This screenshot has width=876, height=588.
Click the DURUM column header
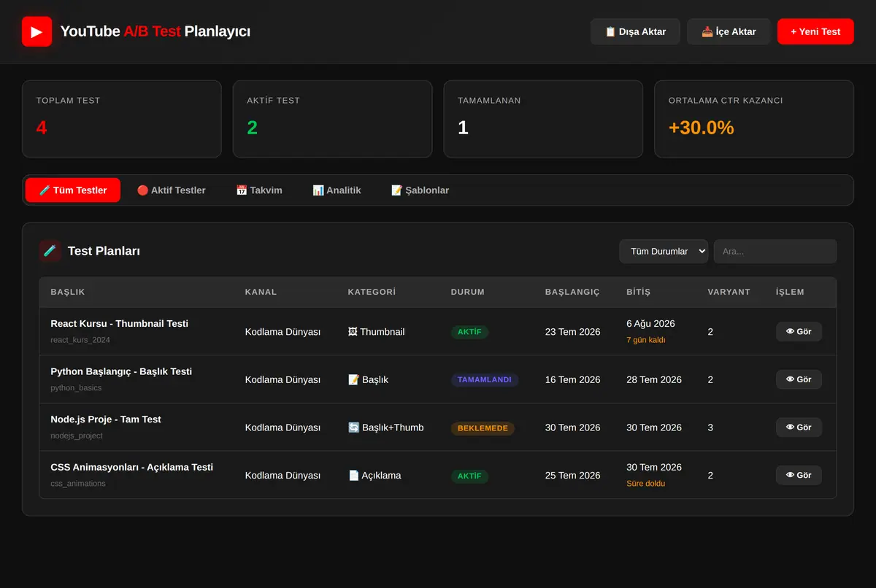[468, 292]
